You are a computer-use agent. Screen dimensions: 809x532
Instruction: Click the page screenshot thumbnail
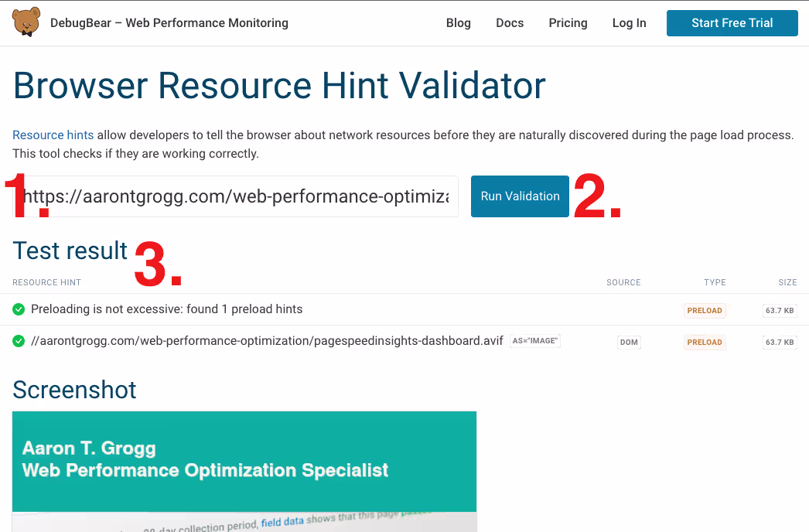pos(244,471)
